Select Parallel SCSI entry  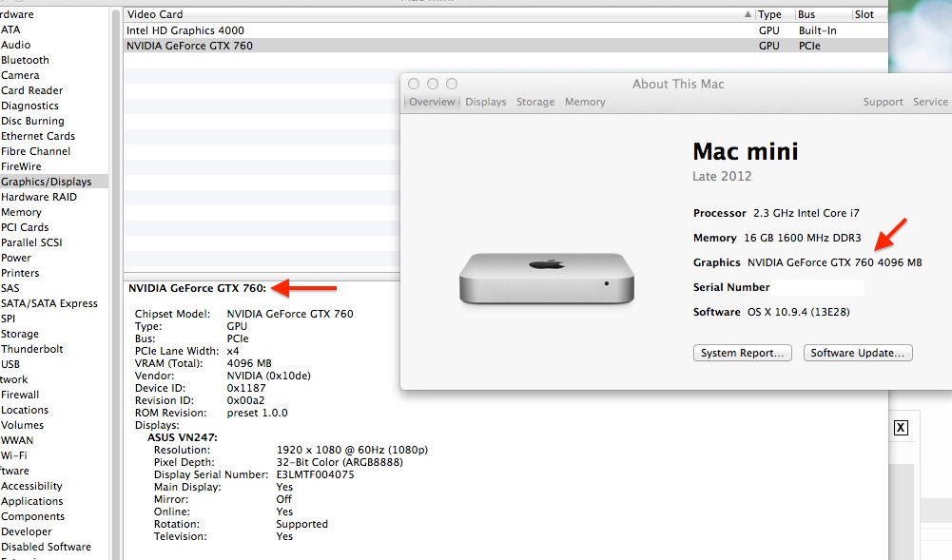click(31, 242)
